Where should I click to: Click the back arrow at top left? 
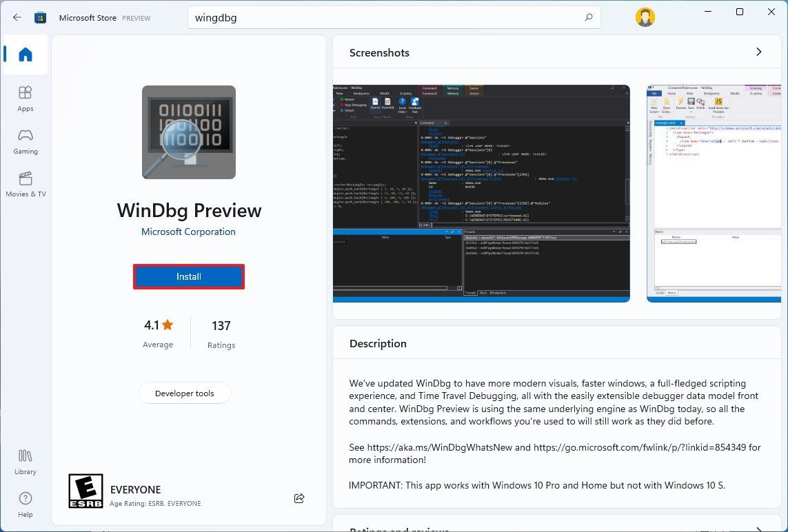pos(17,17)
